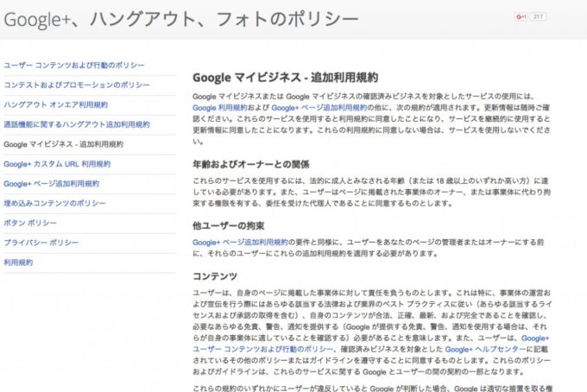
Task: Open プライバシー ポリシー sidebar link
Action: click(41, 243)
